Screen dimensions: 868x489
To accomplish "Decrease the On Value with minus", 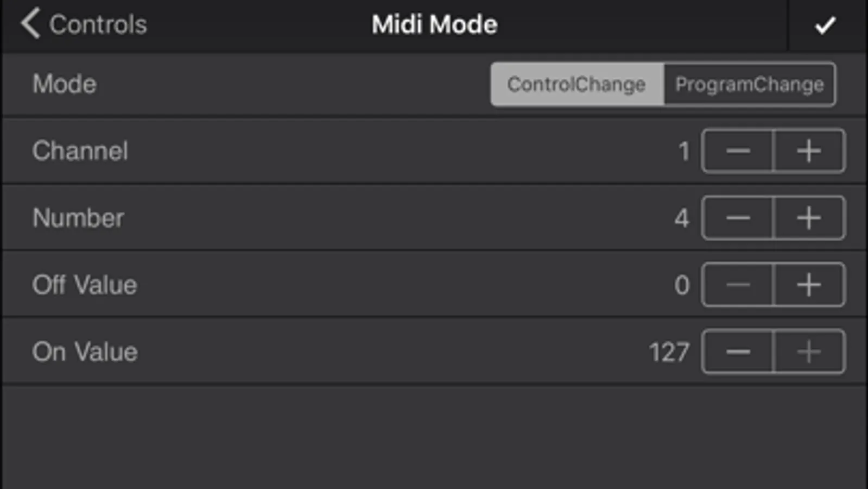I will pos(738,352).
